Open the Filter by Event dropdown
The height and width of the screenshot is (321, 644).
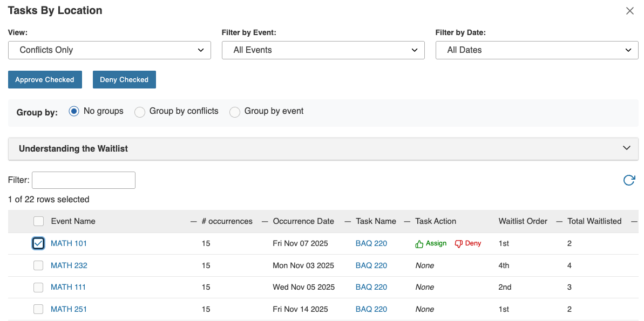pos(323,50)
